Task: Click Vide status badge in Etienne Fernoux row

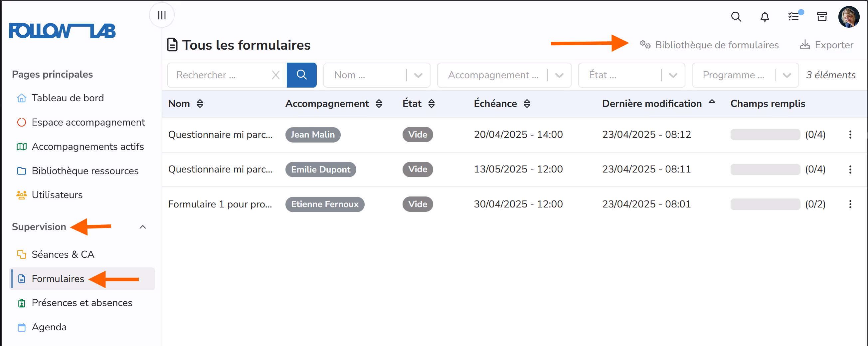Action: click(x=418, y=204)
